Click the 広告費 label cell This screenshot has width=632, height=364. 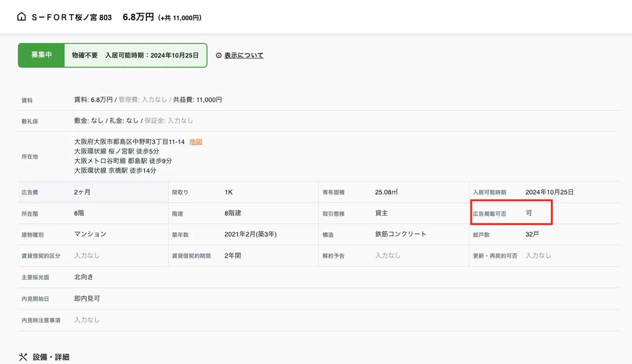(30, 193)
